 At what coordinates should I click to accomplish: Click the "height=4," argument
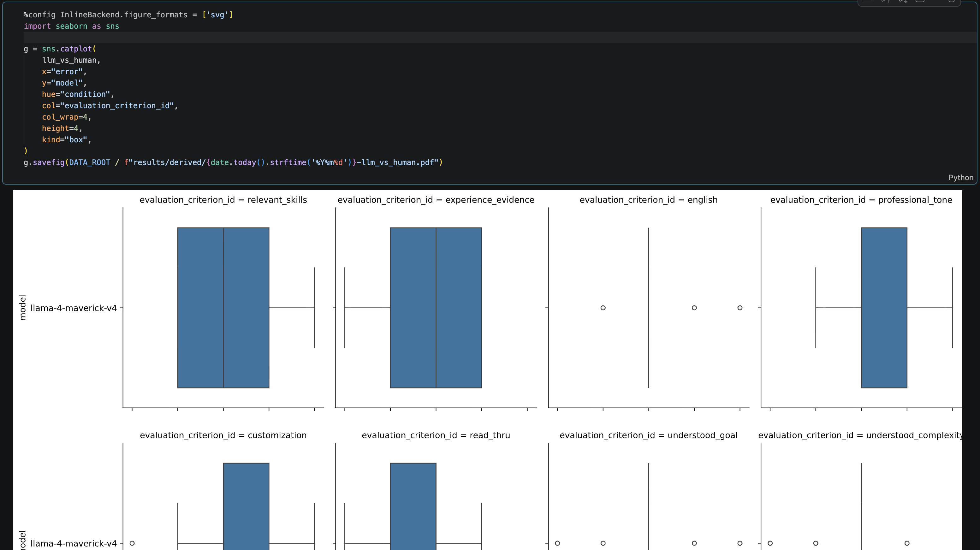tap(62, 128)
